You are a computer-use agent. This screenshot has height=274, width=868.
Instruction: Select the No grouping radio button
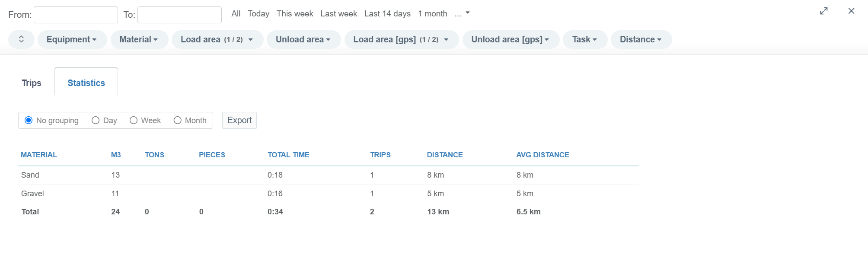pos(29,120)
